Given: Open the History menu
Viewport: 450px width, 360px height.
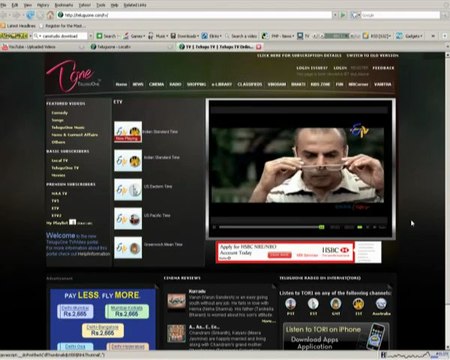Looking at the screenshot, I should [x=43, y=5].
